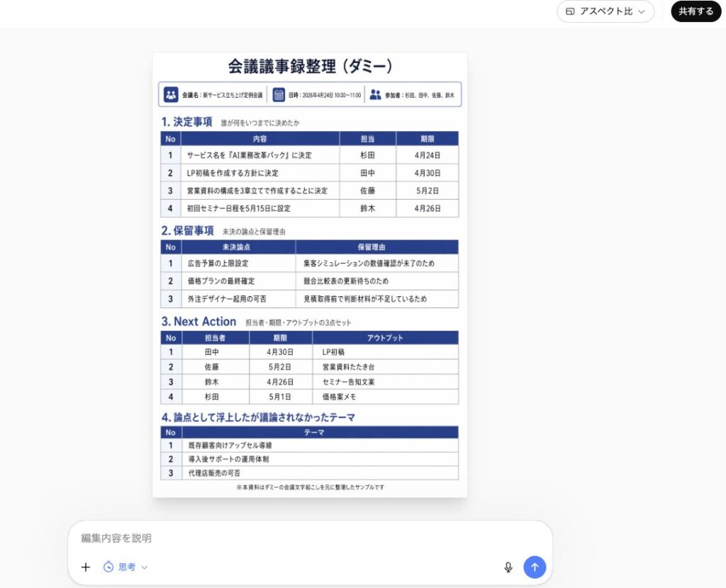726x588 pixels.
Task: Click the plus attachment icon
Action: pyautogui.click(x=86, y=567)
